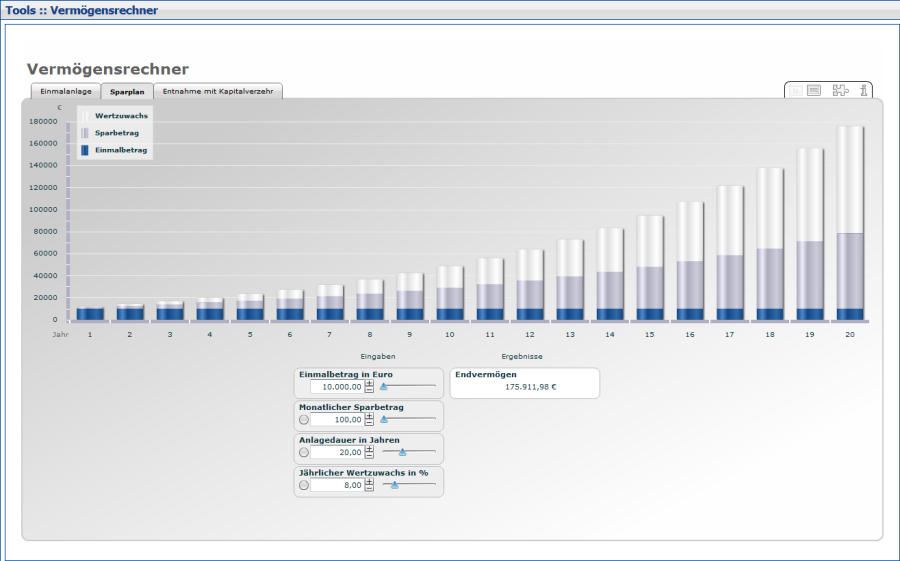Click the year 20 bar in chart
Screen dimensions: 900x561
[x=850, y=222]
